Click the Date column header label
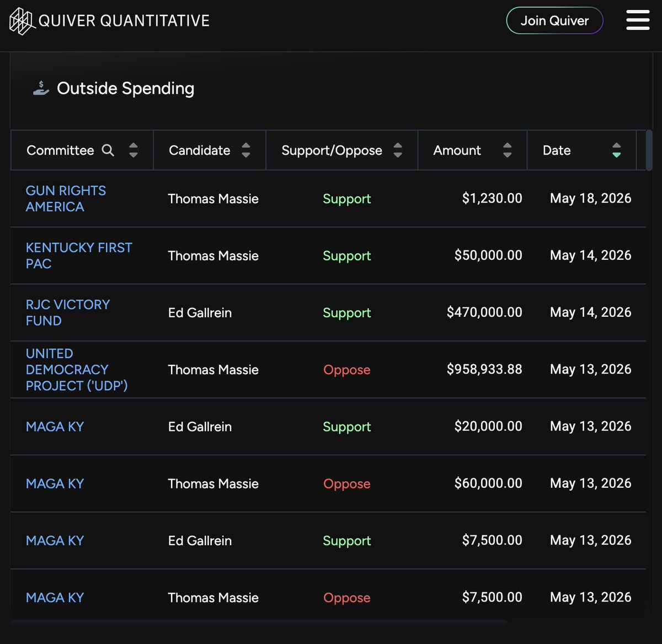662x644 pixels. tap(557, 150)
